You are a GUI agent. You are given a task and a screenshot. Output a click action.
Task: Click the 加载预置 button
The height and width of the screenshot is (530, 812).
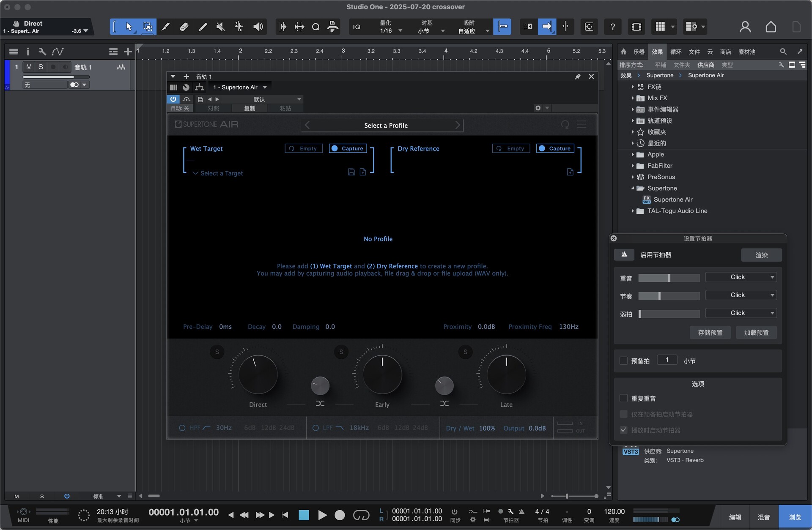click(756, 332)
